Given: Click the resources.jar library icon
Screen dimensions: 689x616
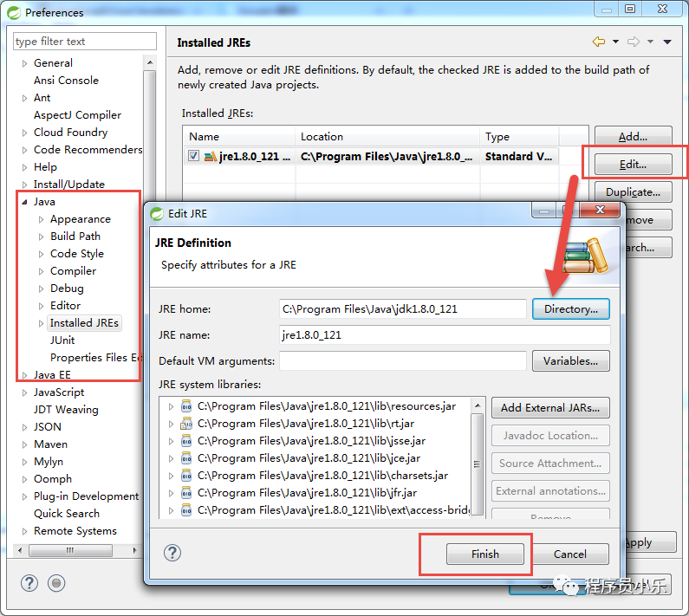Looking at the screenshot, I should 186,406.
